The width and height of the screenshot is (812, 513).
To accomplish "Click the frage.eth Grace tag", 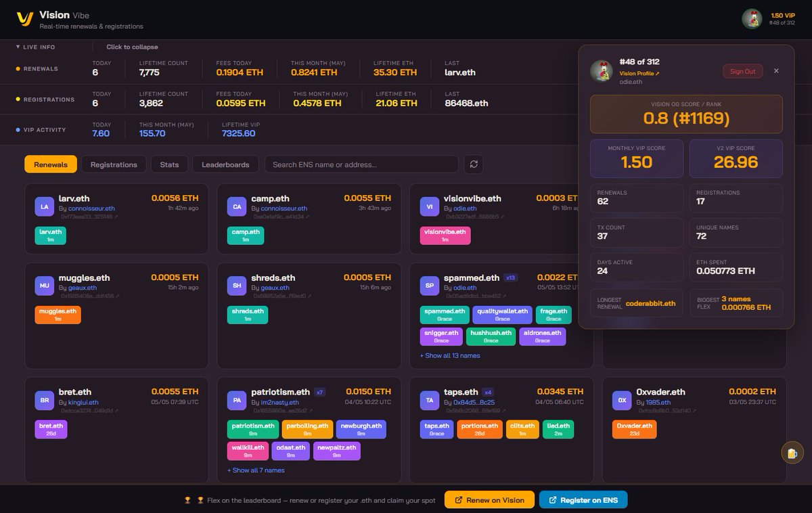I will (x=554, y=315).
